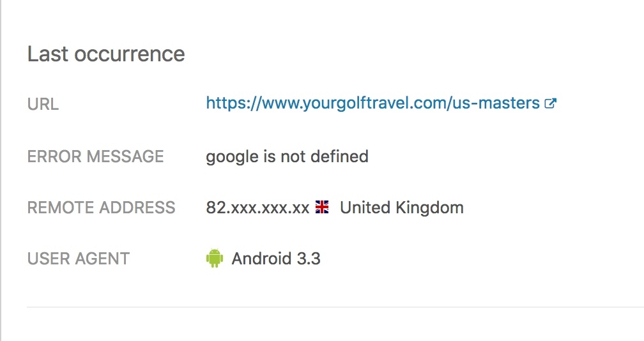Click 'us-masters' portion of the link

point(496,103)
